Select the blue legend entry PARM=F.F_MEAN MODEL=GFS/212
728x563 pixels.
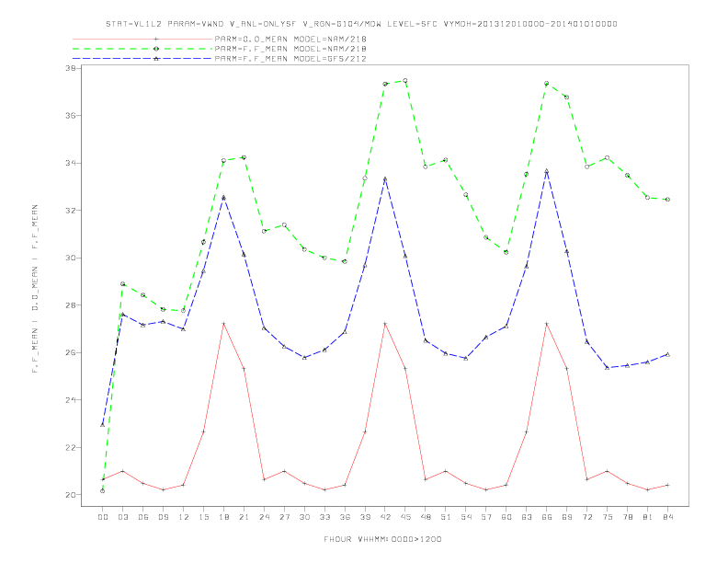pyautogui.click(x=290, y=59)
